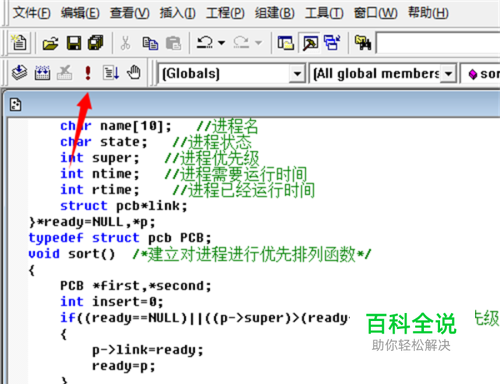Click the Find text input field
Screen dimensions: 500x384
[x=438, y=43]
